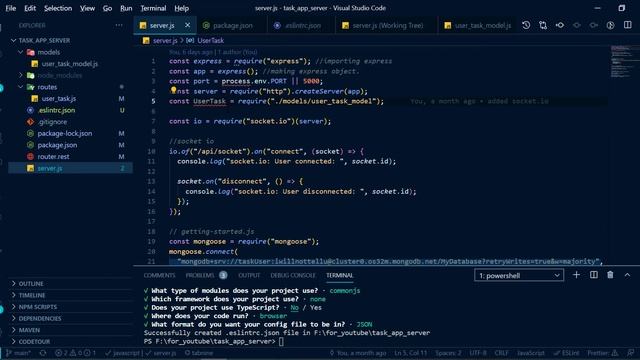This screenshot has width=640, height=360.
Task: Collapse the models folder
Action: pos(20,52)
